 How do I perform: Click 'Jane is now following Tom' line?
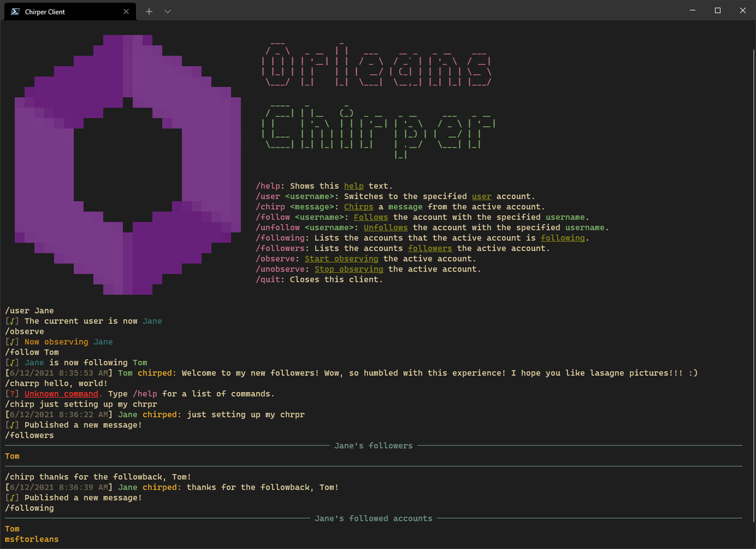tap(76, 362)
